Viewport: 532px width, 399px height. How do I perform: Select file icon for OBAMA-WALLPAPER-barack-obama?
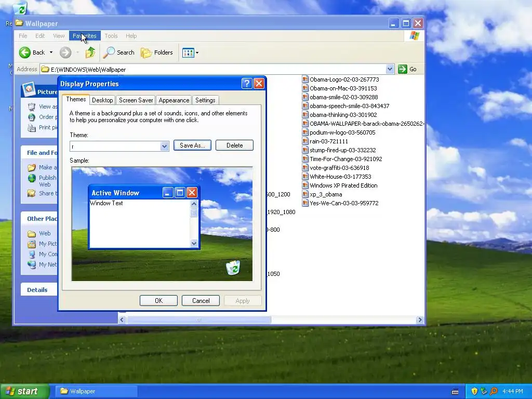(305, 124)
